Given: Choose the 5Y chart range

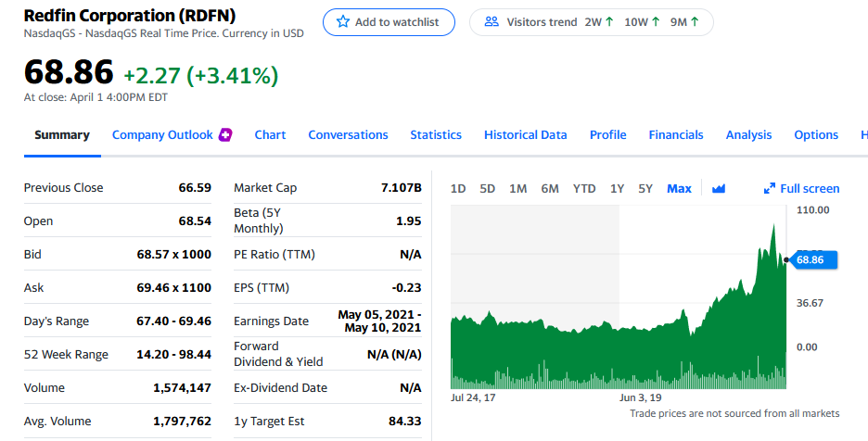Looking at the screenshot, I should [645, 188].
